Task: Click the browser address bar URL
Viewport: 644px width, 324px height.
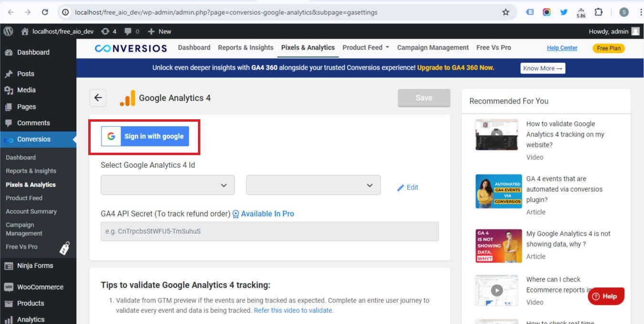Action: coord(226,12)
